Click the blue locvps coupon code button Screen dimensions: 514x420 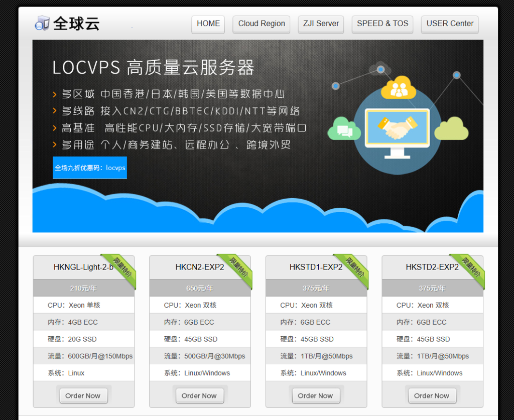point(90,168)
